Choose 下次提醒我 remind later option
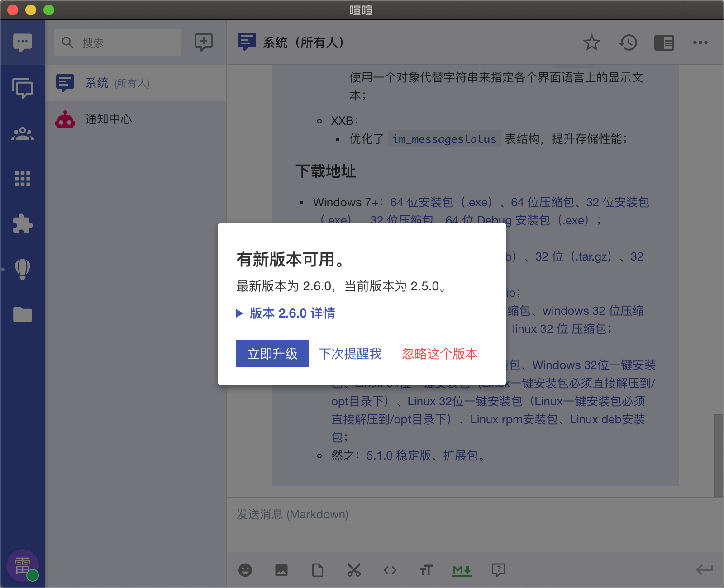Viewport: 724px width, 588px height. 350,354
